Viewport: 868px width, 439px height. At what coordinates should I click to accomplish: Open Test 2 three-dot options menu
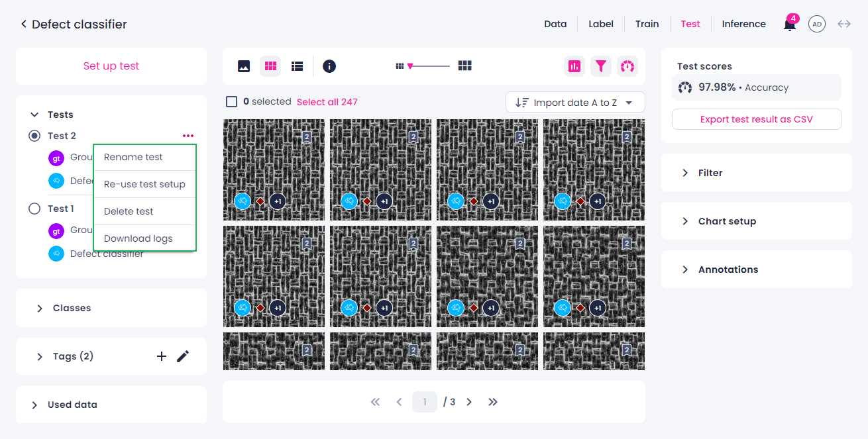(188, 136)
